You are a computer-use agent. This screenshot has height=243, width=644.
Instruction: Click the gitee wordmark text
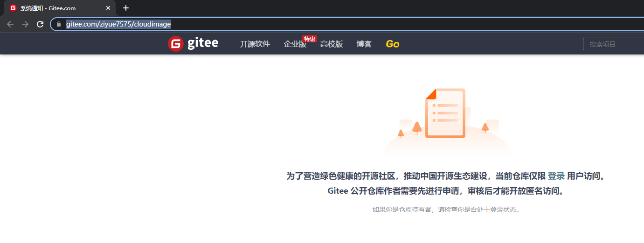(203, 44)
